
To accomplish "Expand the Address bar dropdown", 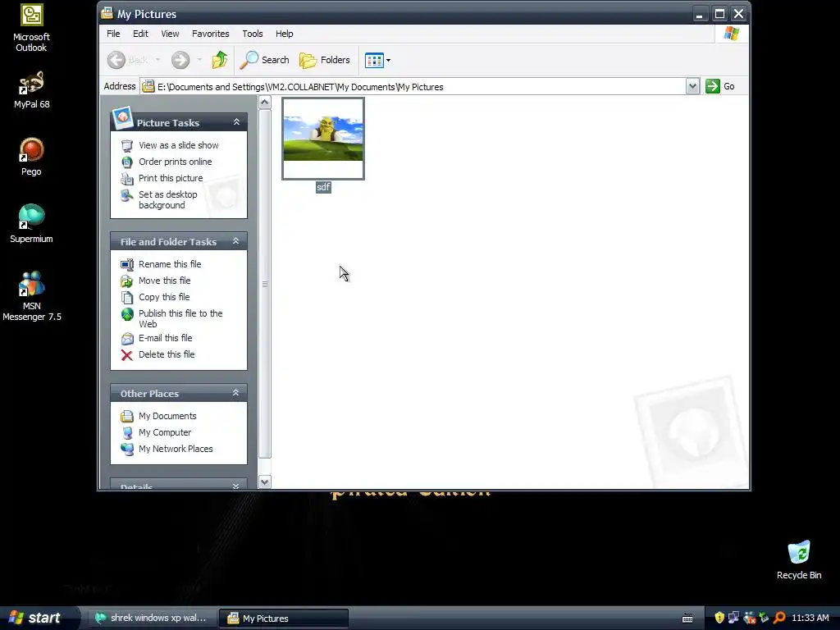I will pos(692,86).
